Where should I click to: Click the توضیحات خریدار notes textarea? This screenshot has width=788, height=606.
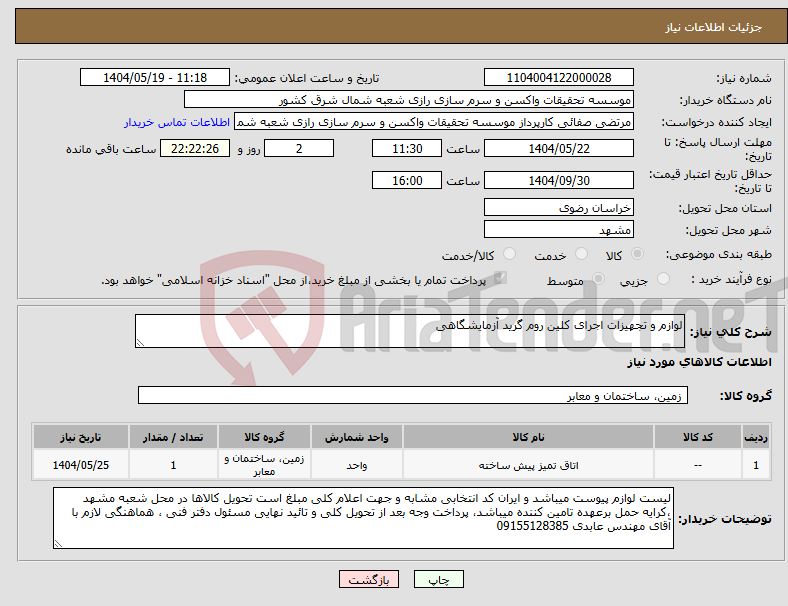click(363, 518)
